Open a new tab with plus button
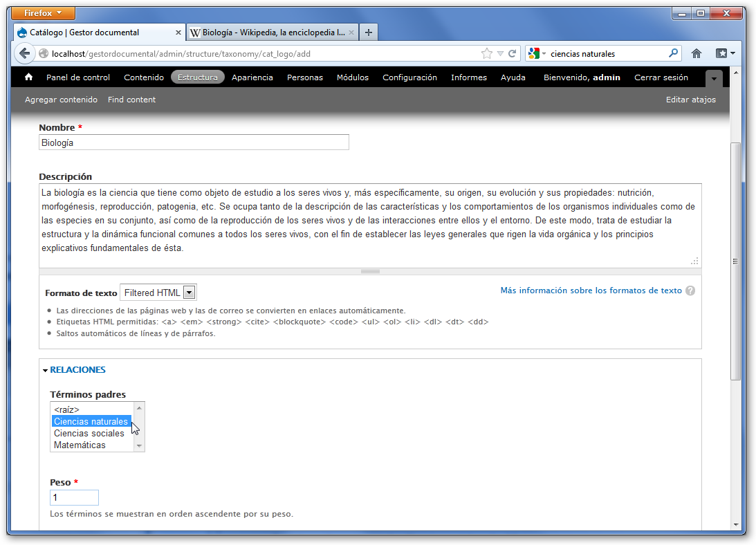This screenshot has width=756, height=545. coord(369,33)
